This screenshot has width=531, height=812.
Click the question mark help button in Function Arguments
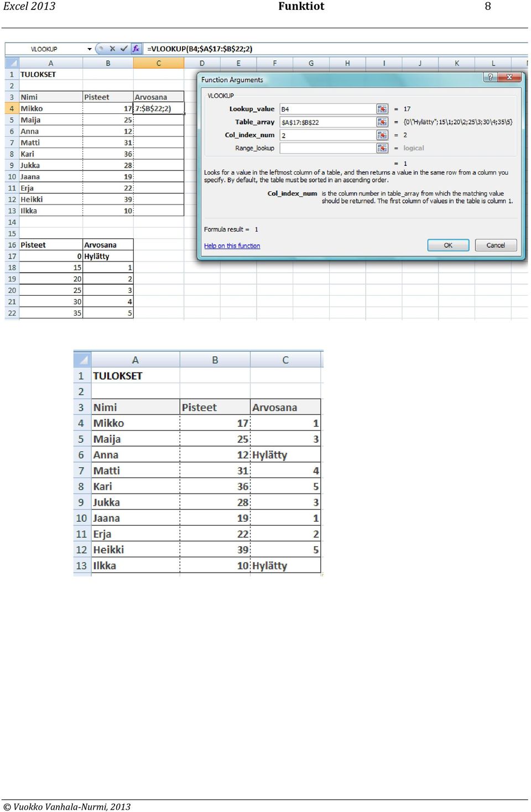click(490, 77)
